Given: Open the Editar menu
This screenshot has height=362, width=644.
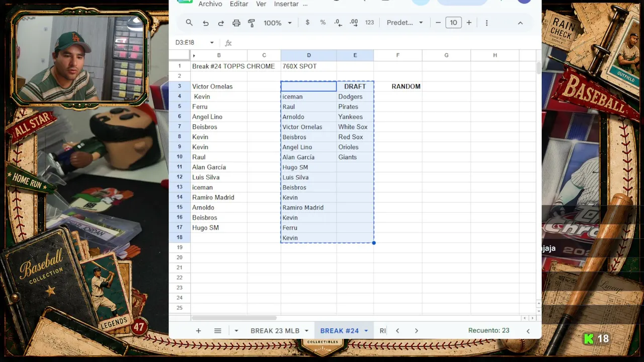Looking at the screenshot, I should [239, 4].
